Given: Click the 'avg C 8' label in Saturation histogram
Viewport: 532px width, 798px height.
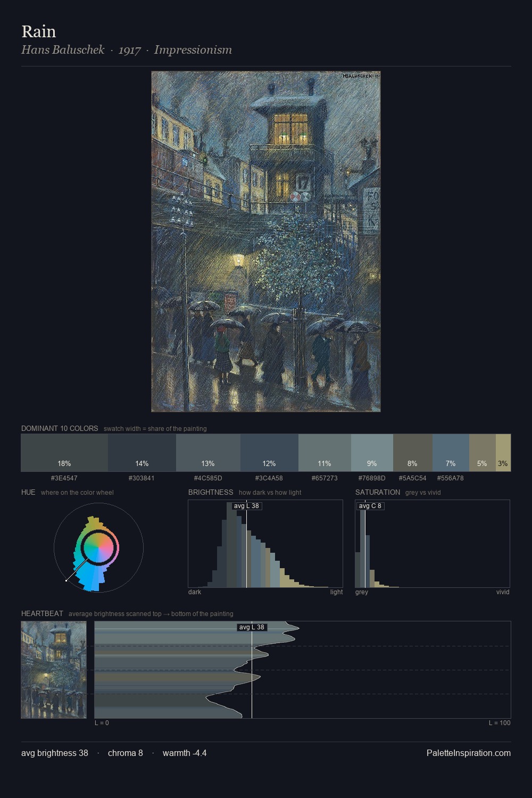Looking at the screenshot, I should (370, 506).
